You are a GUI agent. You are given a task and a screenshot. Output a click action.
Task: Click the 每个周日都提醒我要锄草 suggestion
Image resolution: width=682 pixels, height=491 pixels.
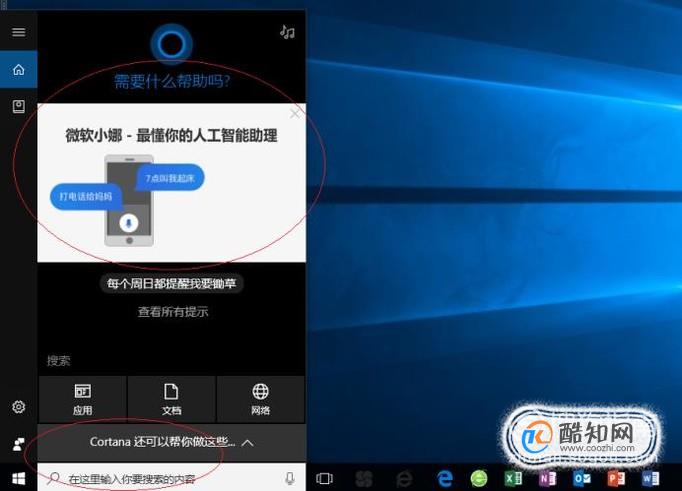[172, 284]
